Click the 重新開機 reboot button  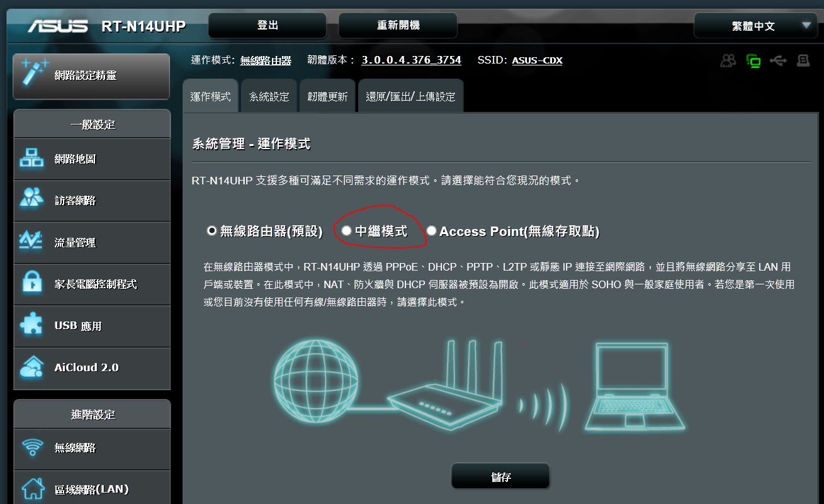coord(398,25)
